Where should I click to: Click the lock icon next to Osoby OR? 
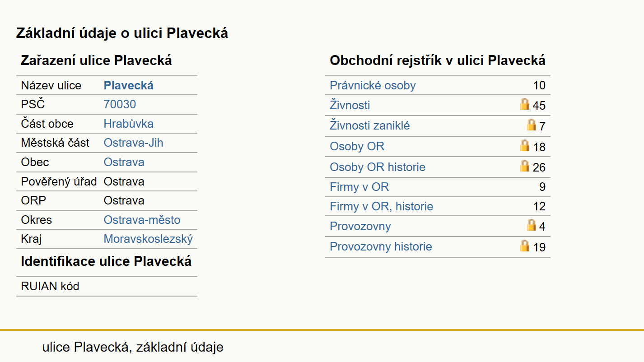[525, 145]
